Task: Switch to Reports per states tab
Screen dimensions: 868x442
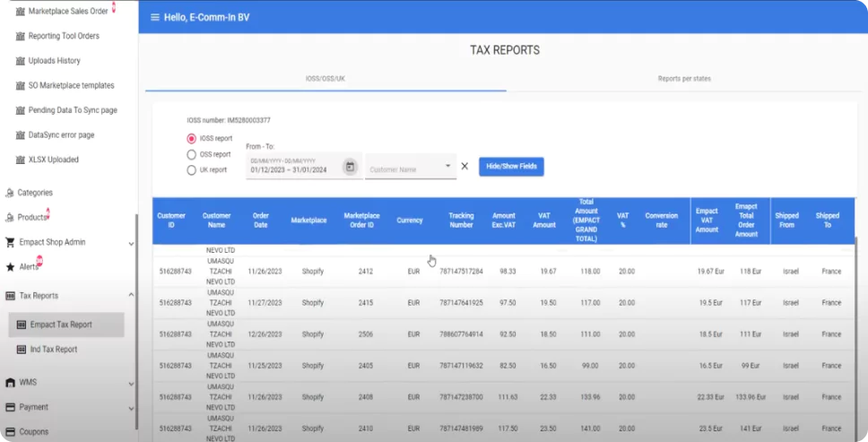Action: coord(683,79)
